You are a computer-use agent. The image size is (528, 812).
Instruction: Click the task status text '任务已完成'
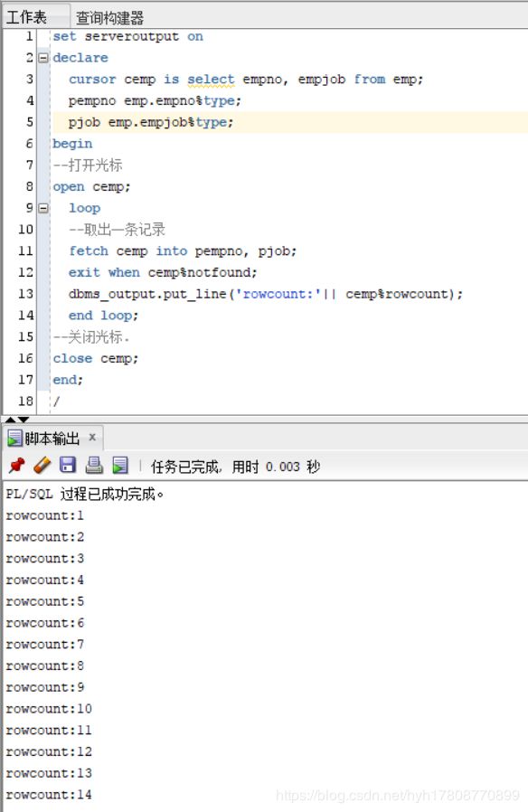pyautogui.click(x=186, y=467)
